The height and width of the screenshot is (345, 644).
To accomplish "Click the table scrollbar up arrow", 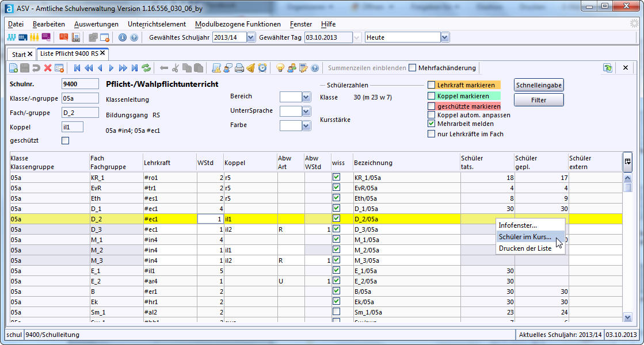I will pos(627,178).
